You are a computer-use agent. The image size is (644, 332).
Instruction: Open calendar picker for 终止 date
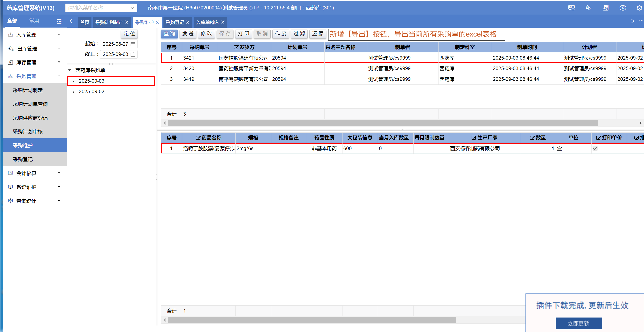(133, 55)
